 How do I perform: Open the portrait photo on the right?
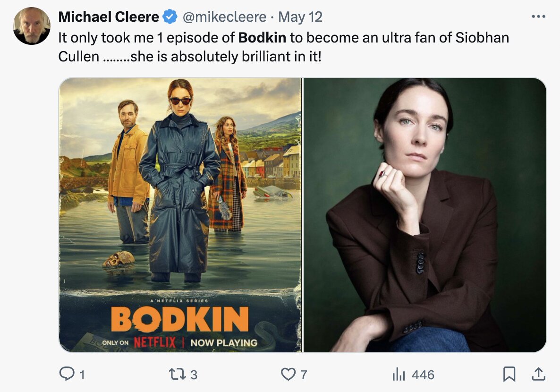coord(424,215)
